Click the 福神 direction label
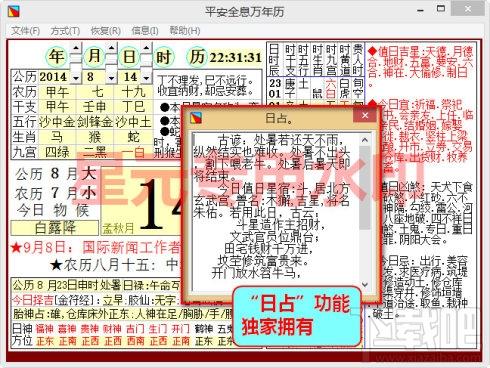The height and width of the screenshot is (368, 490). point(44,329)
